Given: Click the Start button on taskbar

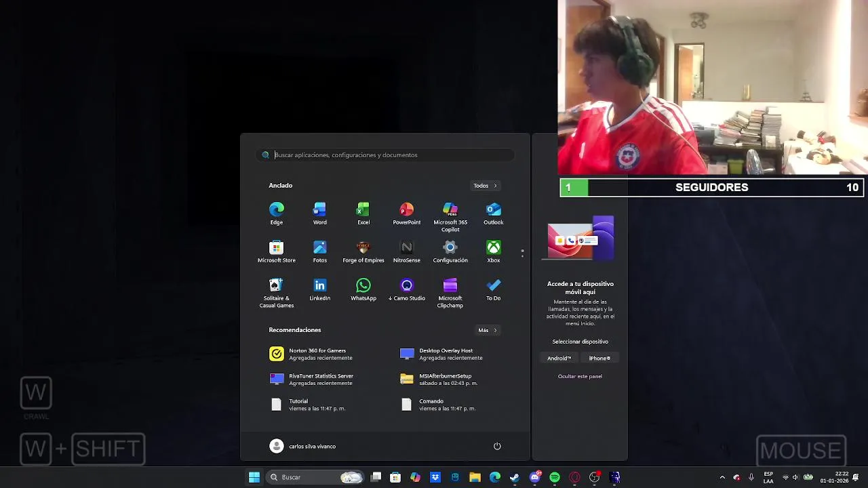Looking at the screenshot, I should [254, 477].
